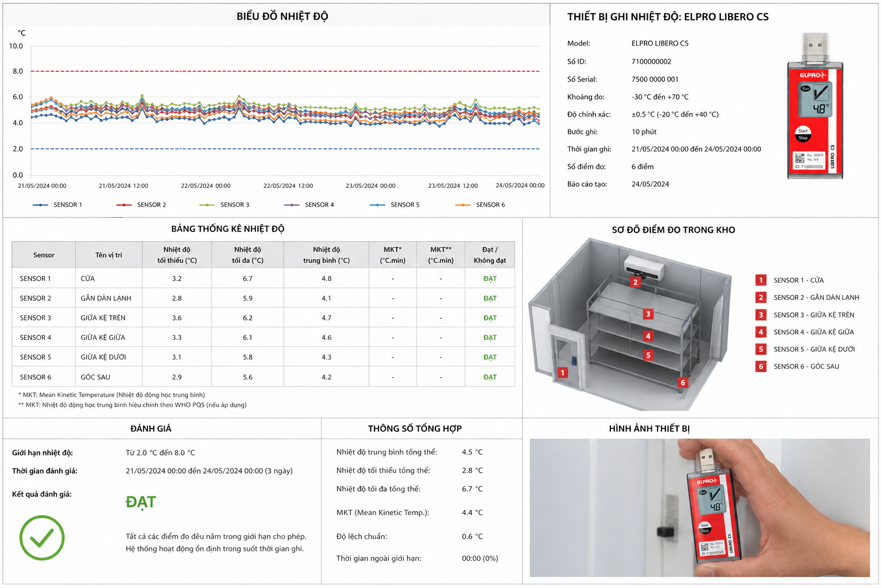The image size is (882, 588).
Task: Click red marker 6 at back corner
Action: click(x=682, y=382)
